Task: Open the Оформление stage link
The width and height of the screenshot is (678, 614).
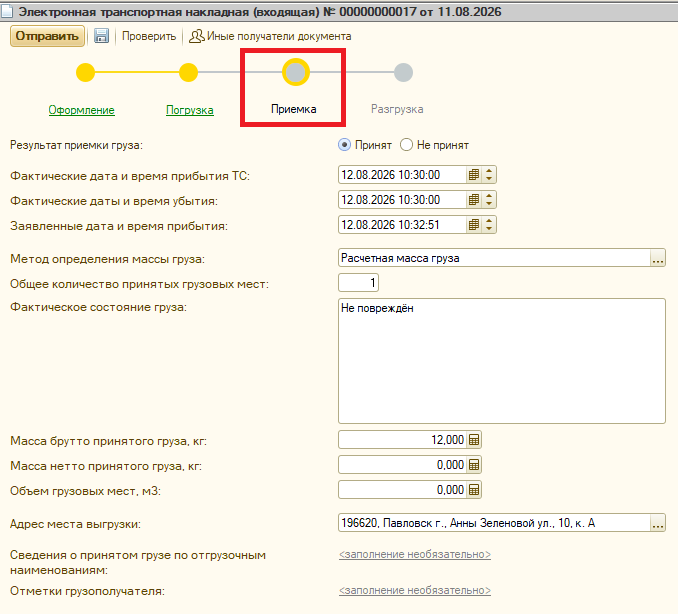Action: 81,110
